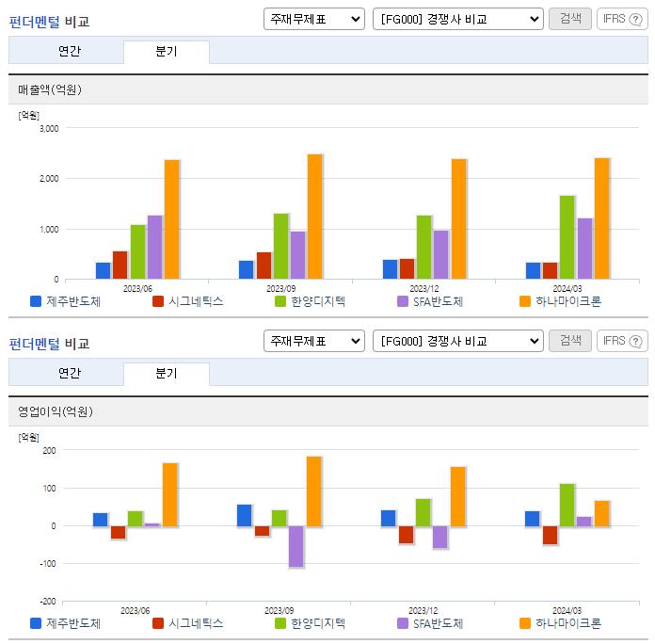Click the orange 하나마이크론 swatch in the revenue legend

coord(525,301)
